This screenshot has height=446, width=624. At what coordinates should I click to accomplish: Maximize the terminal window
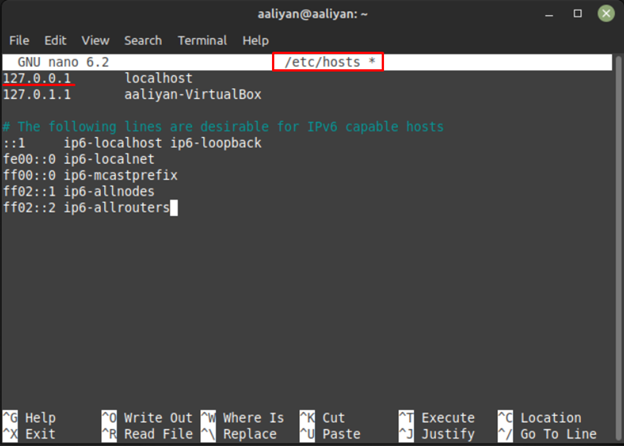coord(577,14)
